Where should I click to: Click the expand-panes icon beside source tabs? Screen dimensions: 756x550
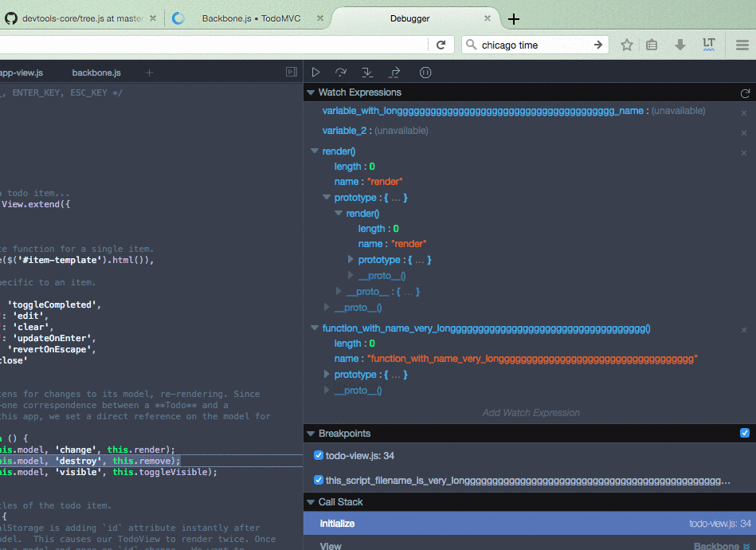pyautogui.click(x=291, y=71)
